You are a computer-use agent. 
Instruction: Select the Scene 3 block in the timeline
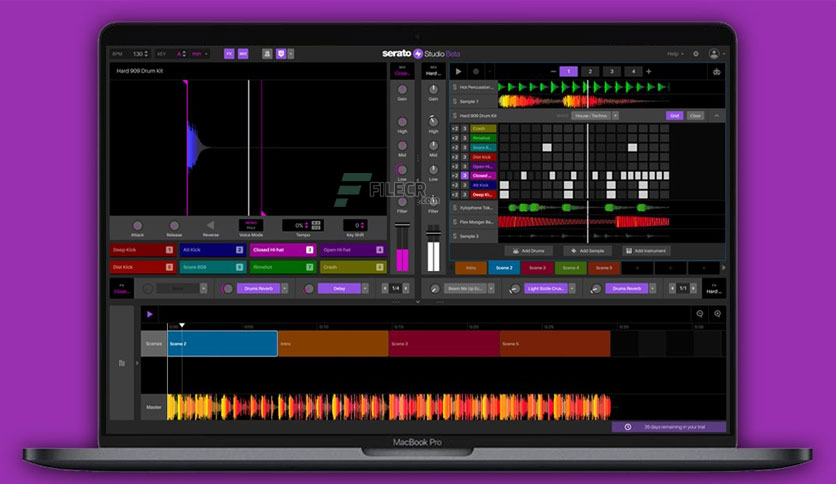pos(444,344)
